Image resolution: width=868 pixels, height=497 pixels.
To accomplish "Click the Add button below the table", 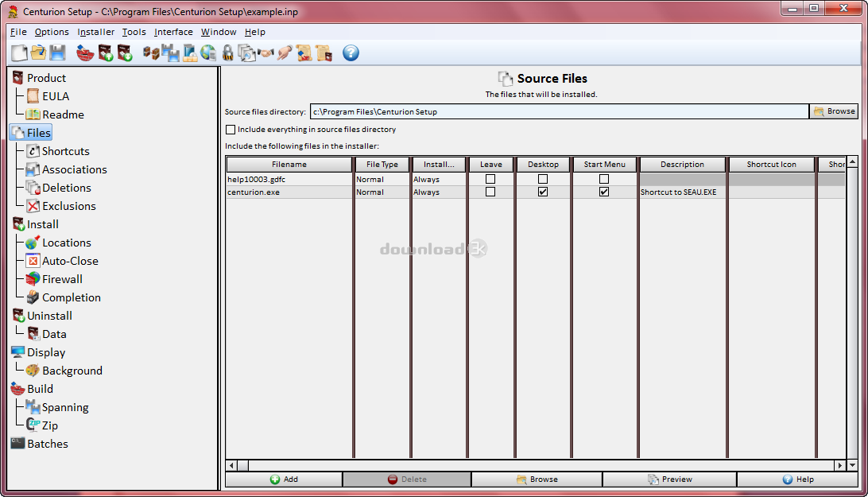I will [284, 480].
